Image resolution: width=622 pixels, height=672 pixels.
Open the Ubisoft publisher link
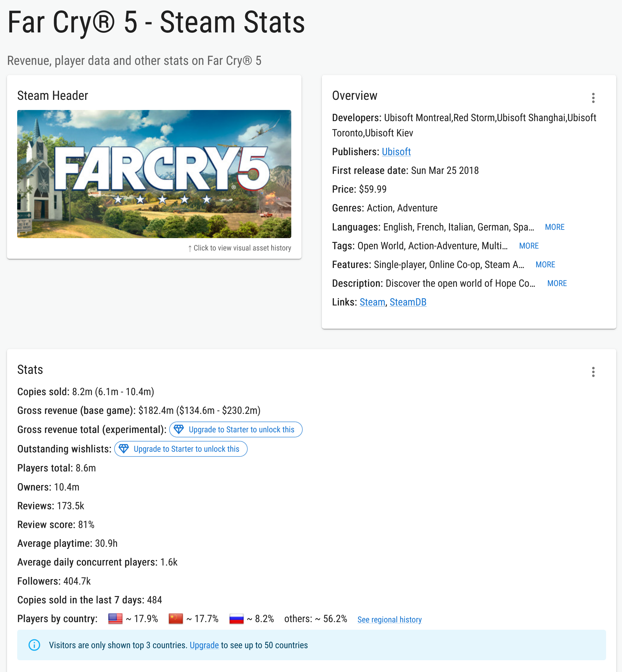click(396, 152)
